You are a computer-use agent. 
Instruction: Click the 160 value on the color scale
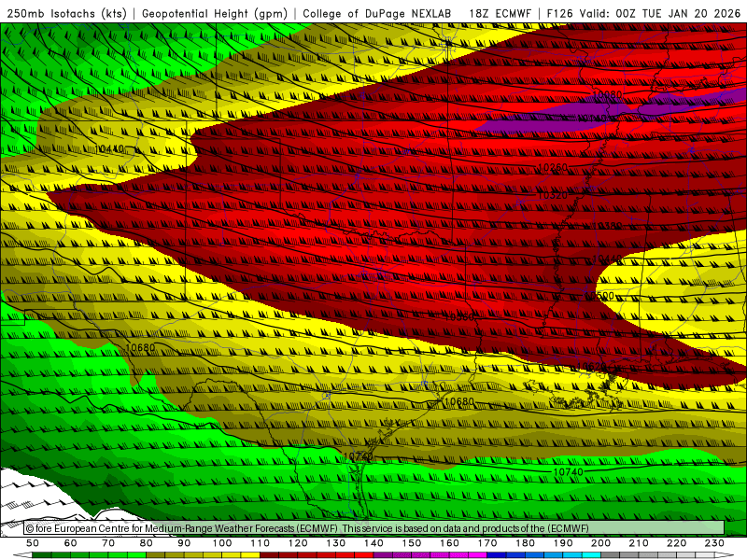click(449, 543)
